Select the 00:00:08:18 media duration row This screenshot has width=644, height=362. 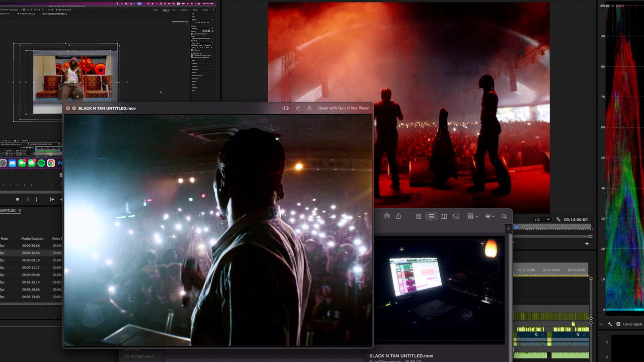click(31, 260)
